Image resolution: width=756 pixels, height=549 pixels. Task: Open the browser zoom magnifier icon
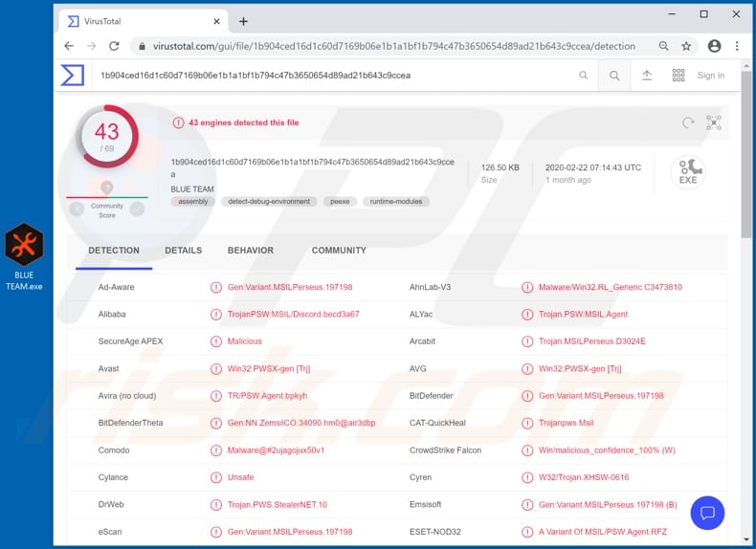(x=664, y=46)
